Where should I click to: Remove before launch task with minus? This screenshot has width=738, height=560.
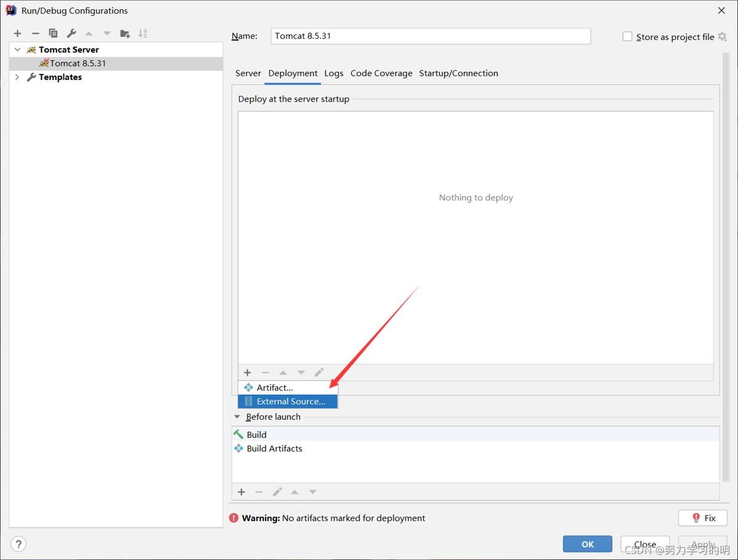tap(259, 492)
